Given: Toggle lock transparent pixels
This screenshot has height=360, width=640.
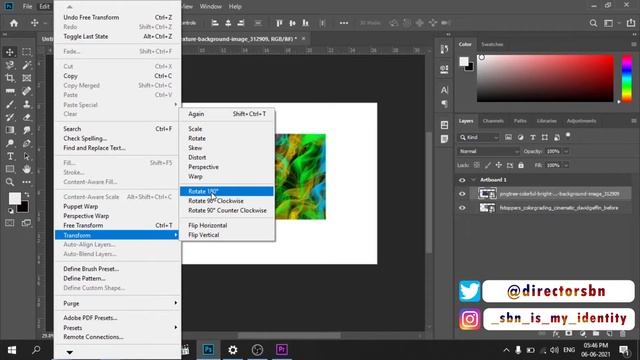Looking at the screenshot, I should pyautogui.click(x=477, y=165).
